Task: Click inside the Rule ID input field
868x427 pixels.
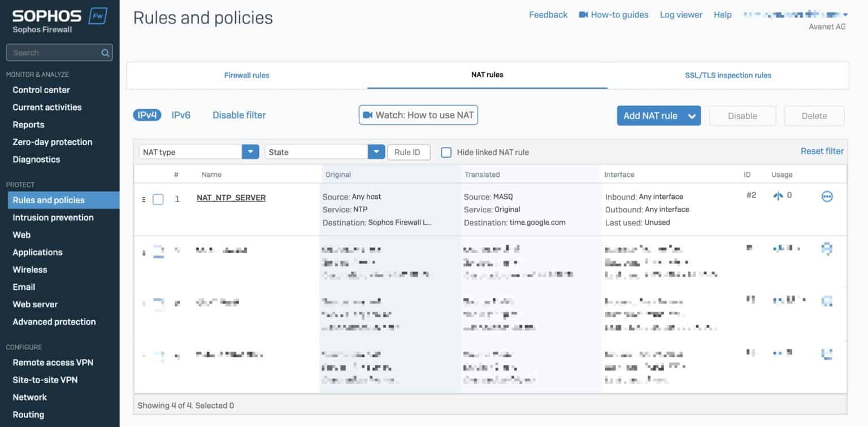Action: point(409,151)
